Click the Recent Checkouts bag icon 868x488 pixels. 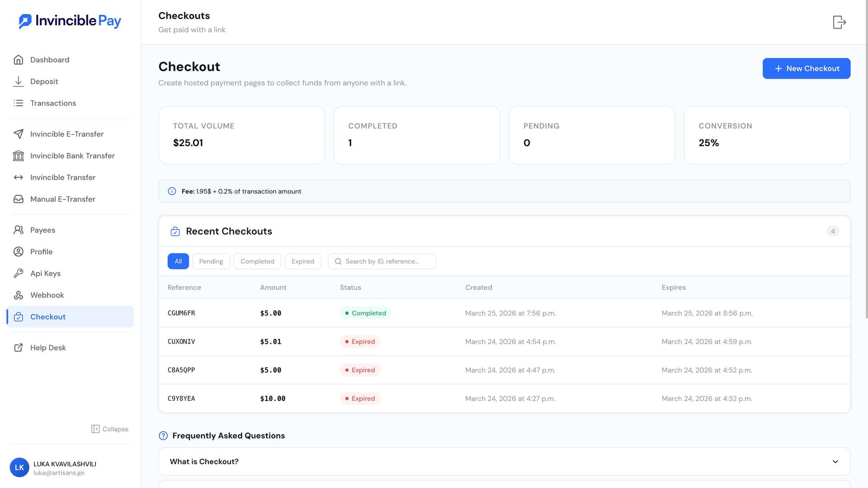coord(175,231)
